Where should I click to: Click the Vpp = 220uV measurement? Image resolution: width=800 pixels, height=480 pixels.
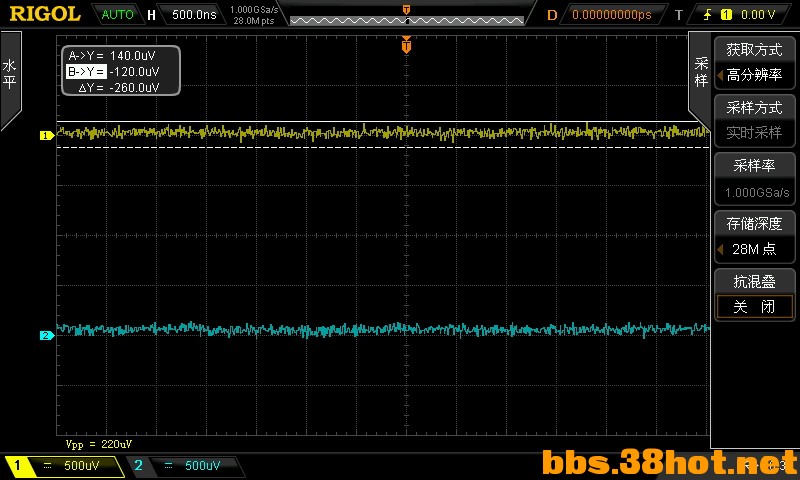(98, 444)
